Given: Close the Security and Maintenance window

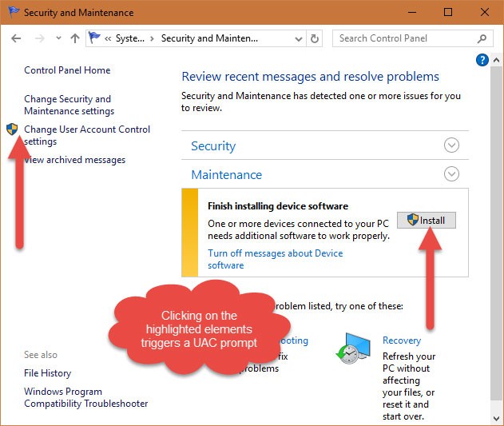Looking at the screenshot, I should pos(484,12).
